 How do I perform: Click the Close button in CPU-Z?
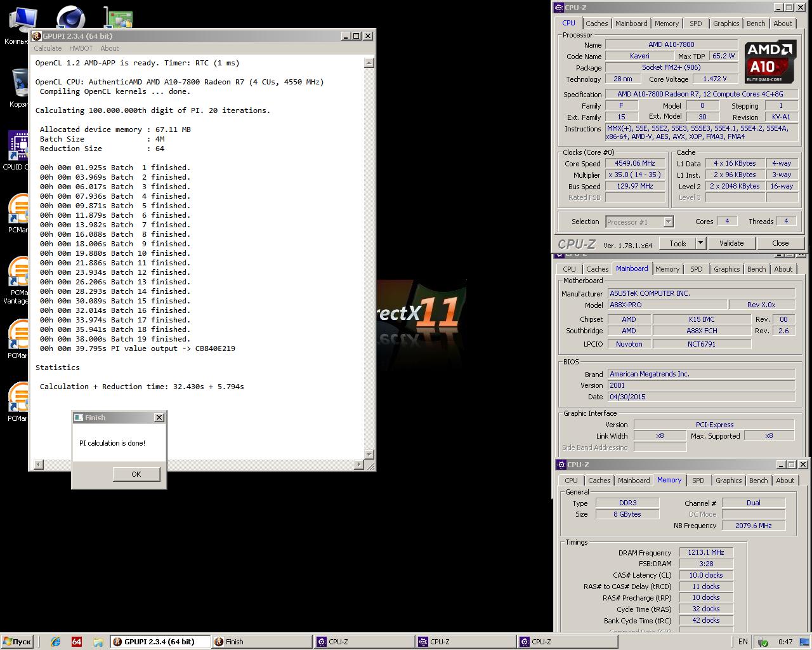click(x=780, y=243)
